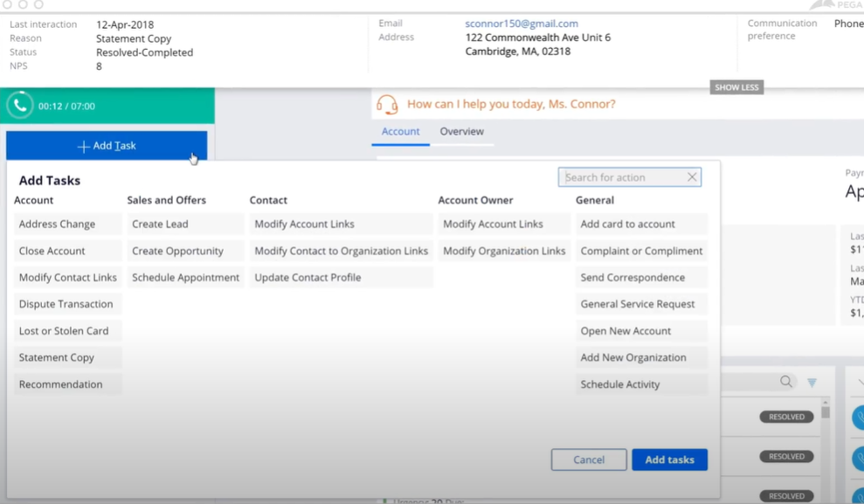Select Address Change task
This screenshot has width=864, height=504.
[x=68, y=224]
